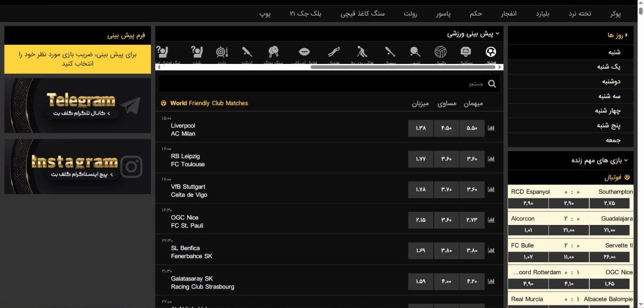This screenshot has width=644, height=308.
Task: Bet on Liverpool home win odds 1.38
Action: click(x=421, y=128)
